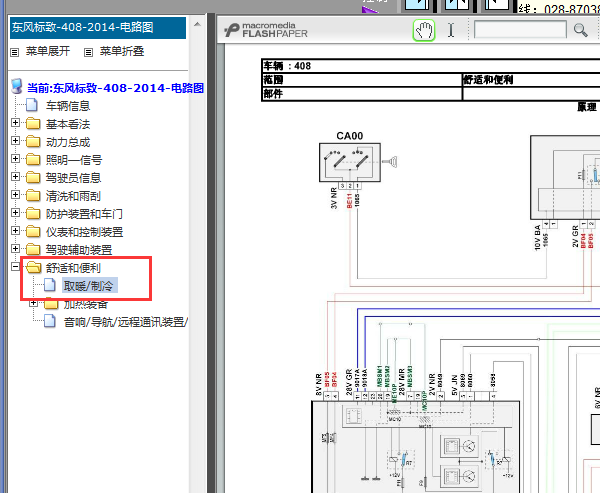Open the 取暖/制冷 circuit diagram page

click(89, 286)
